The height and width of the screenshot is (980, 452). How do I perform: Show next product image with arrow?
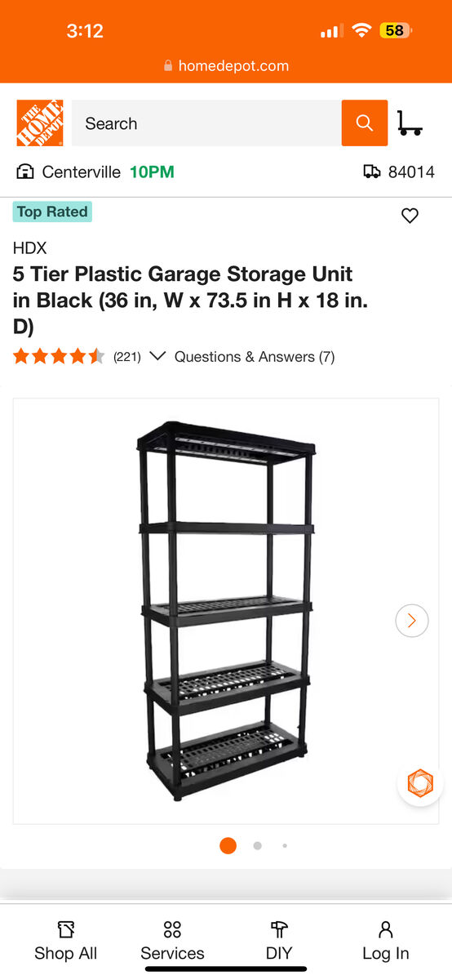[411, 621]
